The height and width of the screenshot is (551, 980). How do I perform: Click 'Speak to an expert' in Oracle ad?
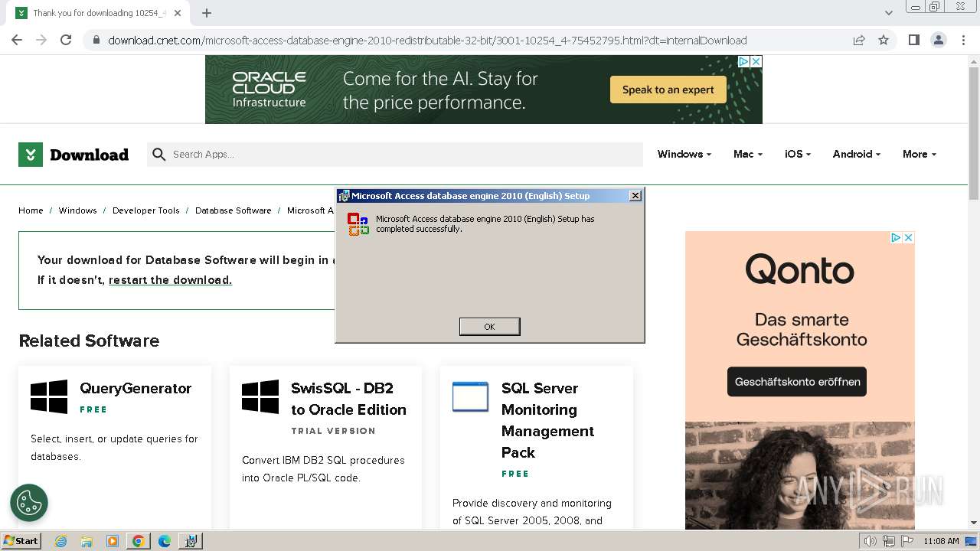point(668,90)
